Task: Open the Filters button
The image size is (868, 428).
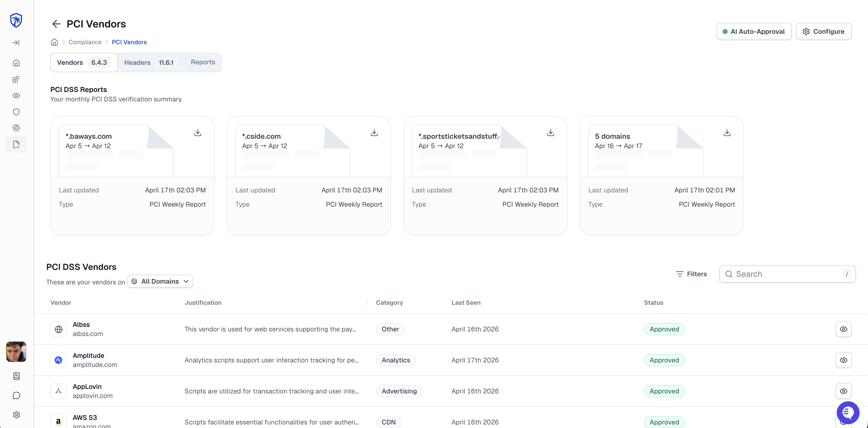Action: [x=692, y=274]
